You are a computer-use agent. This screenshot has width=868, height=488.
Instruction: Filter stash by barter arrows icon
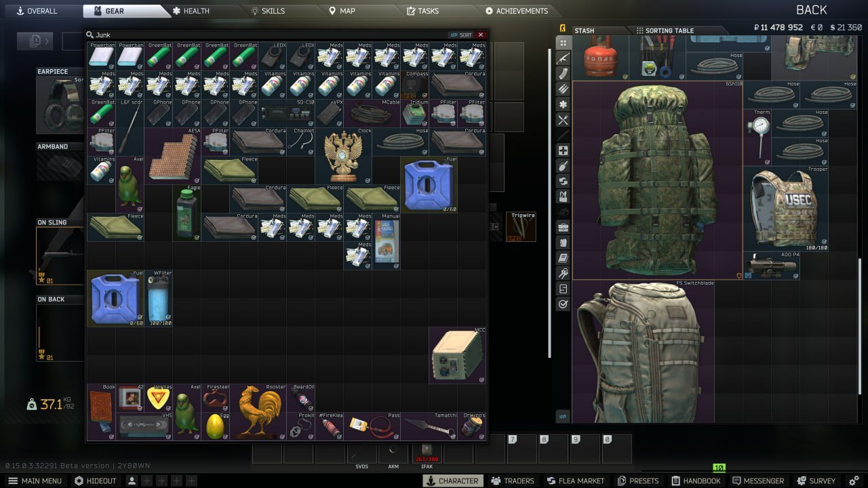click(x=563, y=181)
